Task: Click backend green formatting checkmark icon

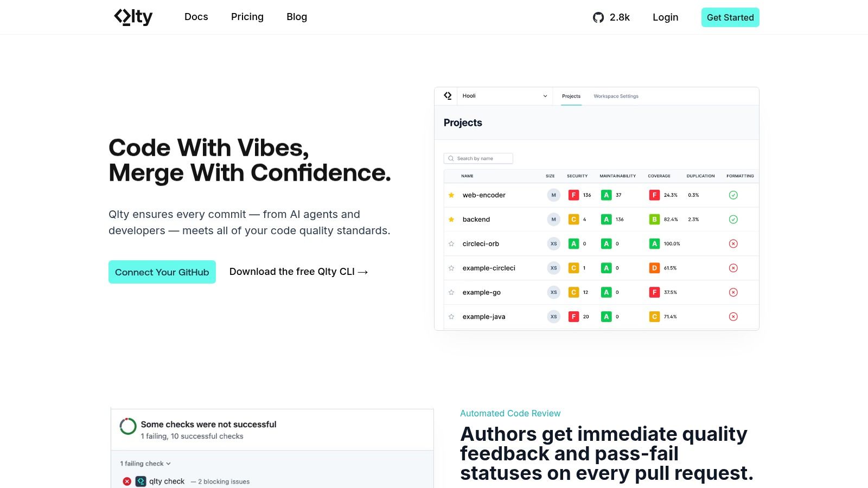Action: 733,220
